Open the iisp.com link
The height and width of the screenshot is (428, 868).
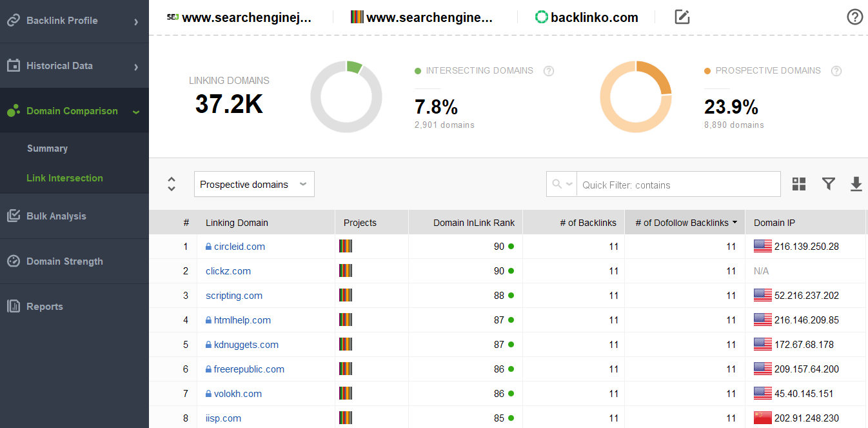(x=223, y=418)
